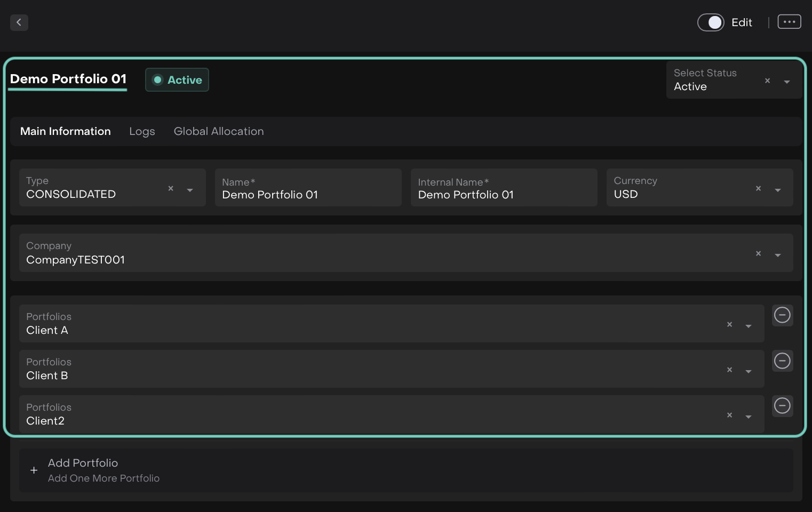Click the Active status badge
The image size is (812, 512).
coord(177,80)
